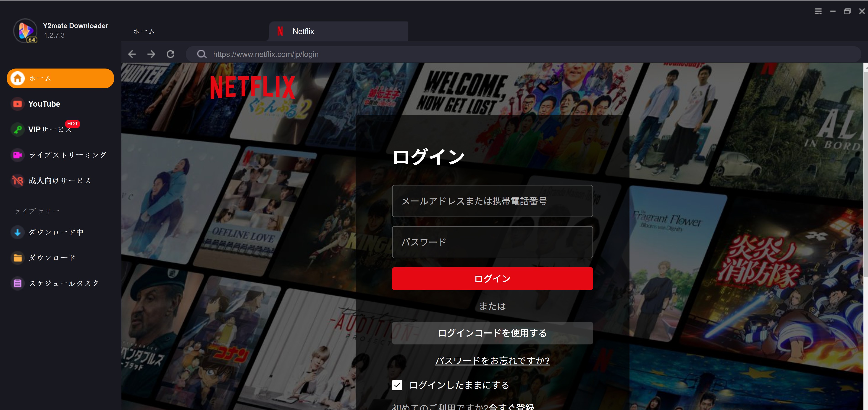Open the hamburger menu at top right
The width and height of the screenshot is (868, 410).
(818, 11)
